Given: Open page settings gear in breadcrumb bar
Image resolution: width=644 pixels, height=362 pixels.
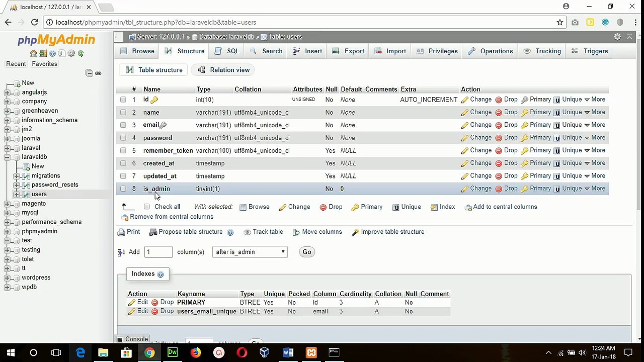Looking at the screenshot, I should (617, 37).
